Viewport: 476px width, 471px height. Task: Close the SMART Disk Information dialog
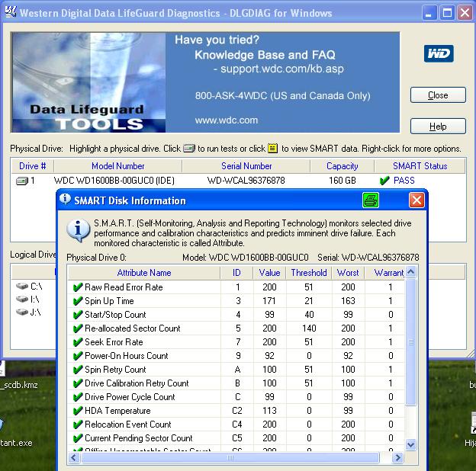coord(416,200)
